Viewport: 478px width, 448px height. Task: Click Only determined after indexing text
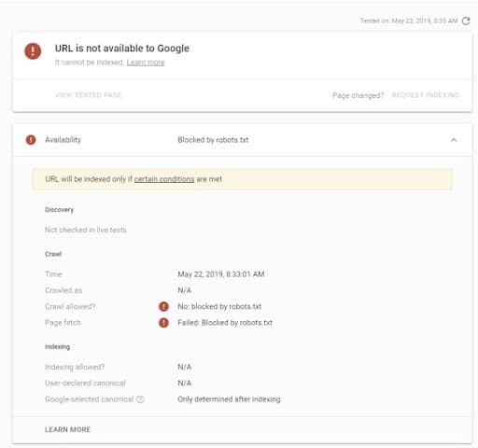click(x=229, y=399)
